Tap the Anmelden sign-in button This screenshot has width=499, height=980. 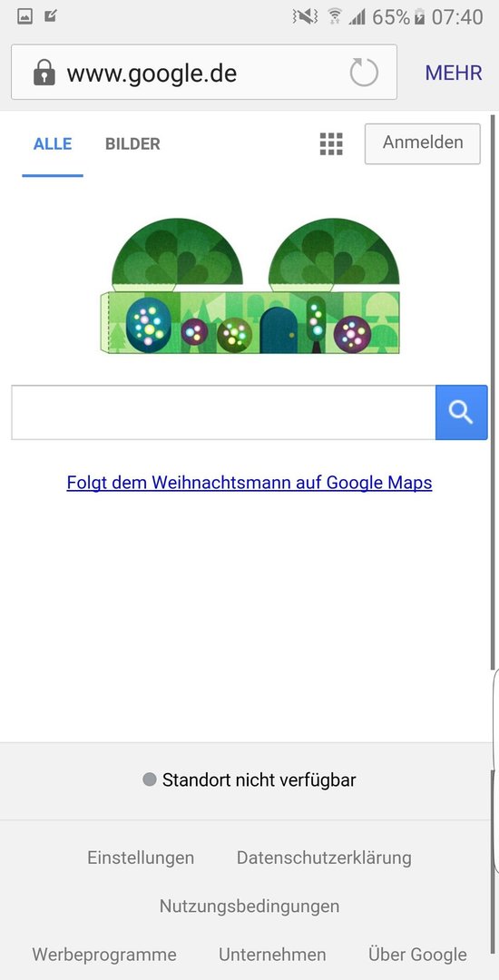pos(423,143)
